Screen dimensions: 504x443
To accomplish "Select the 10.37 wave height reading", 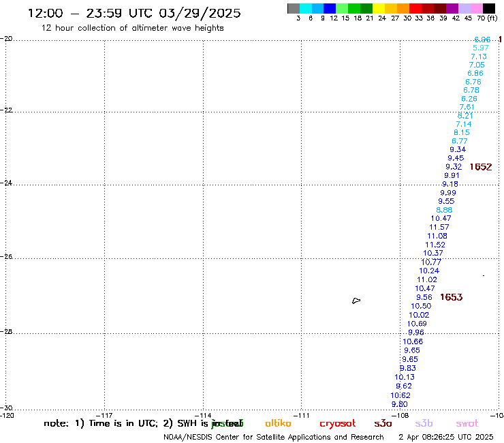I will (x=433, y=253).
